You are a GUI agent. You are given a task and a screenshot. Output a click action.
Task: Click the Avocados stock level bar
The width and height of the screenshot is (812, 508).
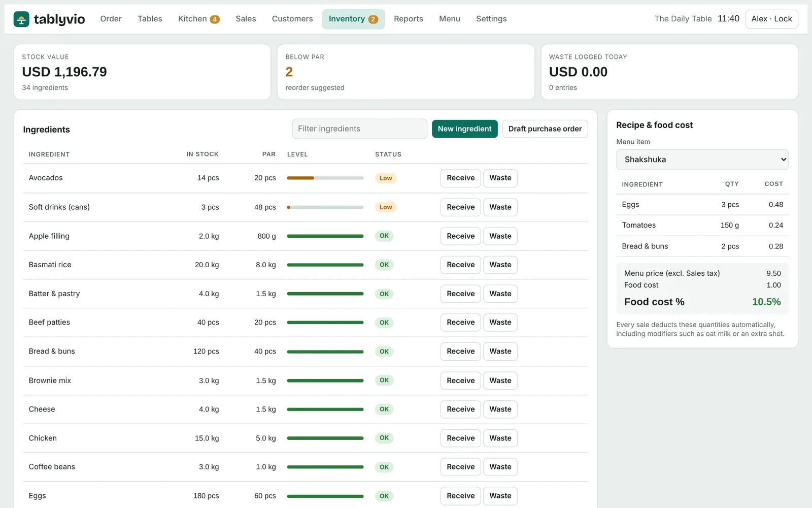(325, 178)
